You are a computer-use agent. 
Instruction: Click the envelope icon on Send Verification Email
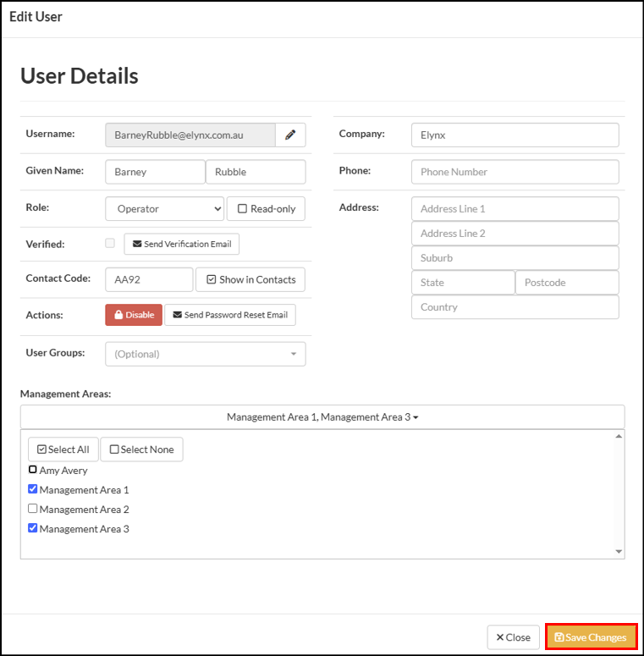click(137, 244)
